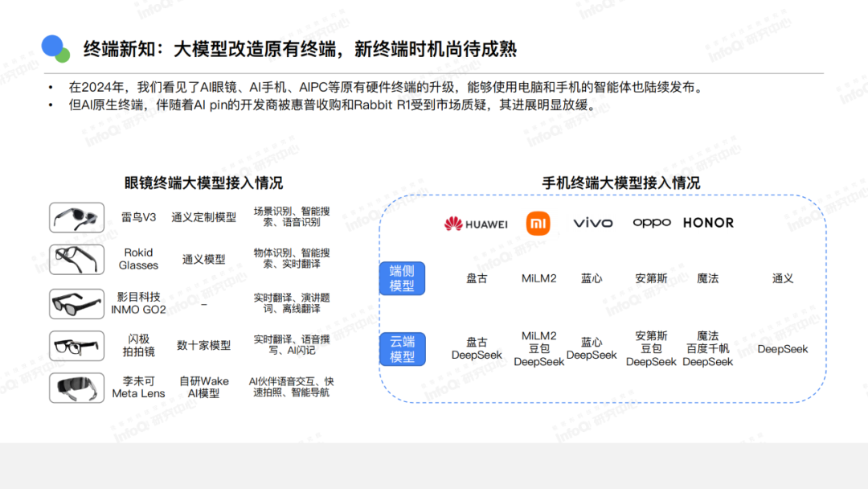Viewport: 868px width, 489px height.
Task: Click the text 雷鸟V3
Action: [138, 218]
